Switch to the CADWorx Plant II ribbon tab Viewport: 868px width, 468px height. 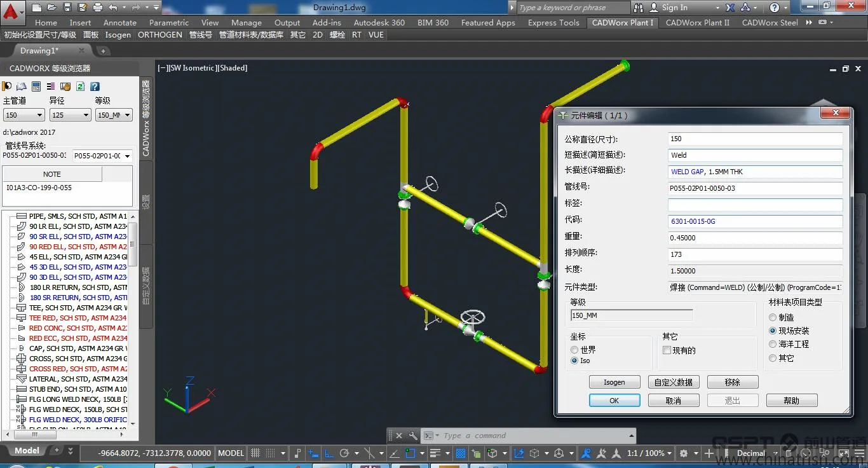click(x=697, y=22)
